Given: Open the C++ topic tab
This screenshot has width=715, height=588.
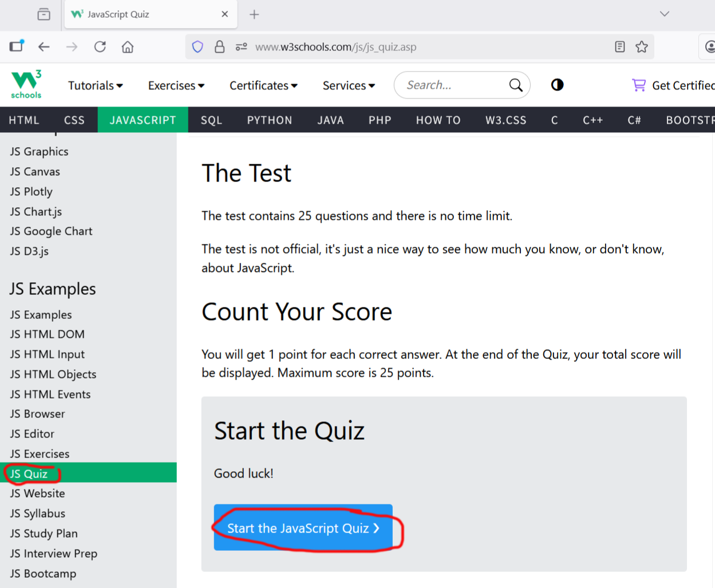Looking at the screenshot, I should coord(593,120).
